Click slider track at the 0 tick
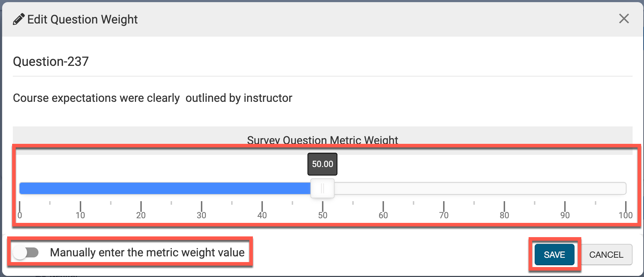 coord(20,188)
